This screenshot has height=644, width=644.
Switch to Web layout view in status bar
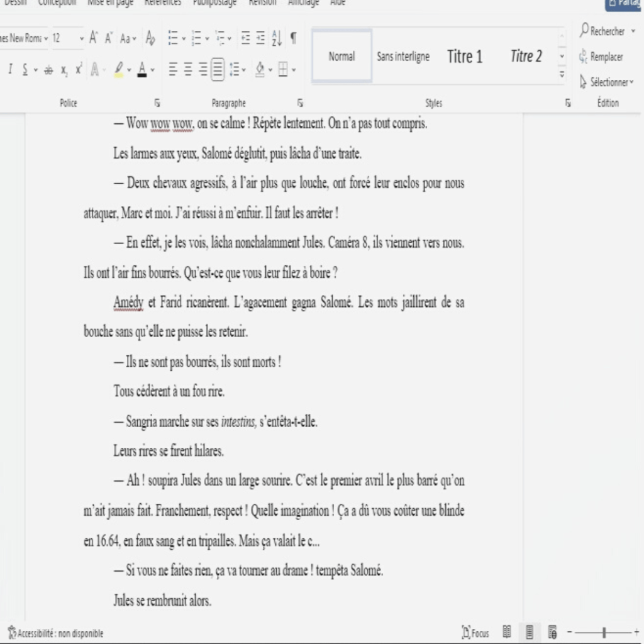pos(552,632)
